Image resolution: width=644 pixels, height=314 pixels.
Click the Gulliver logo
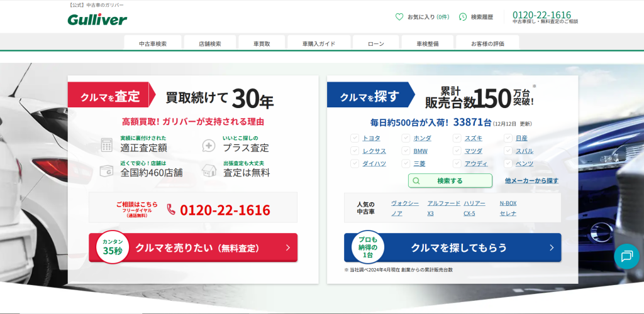(x=97, y=19)
